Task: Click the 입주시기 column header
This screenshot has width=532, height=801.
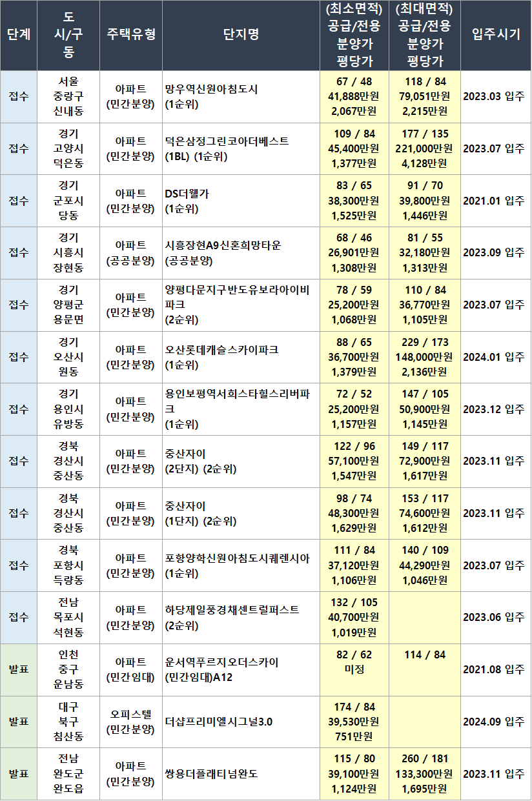Action: click(x=496, y=35)
